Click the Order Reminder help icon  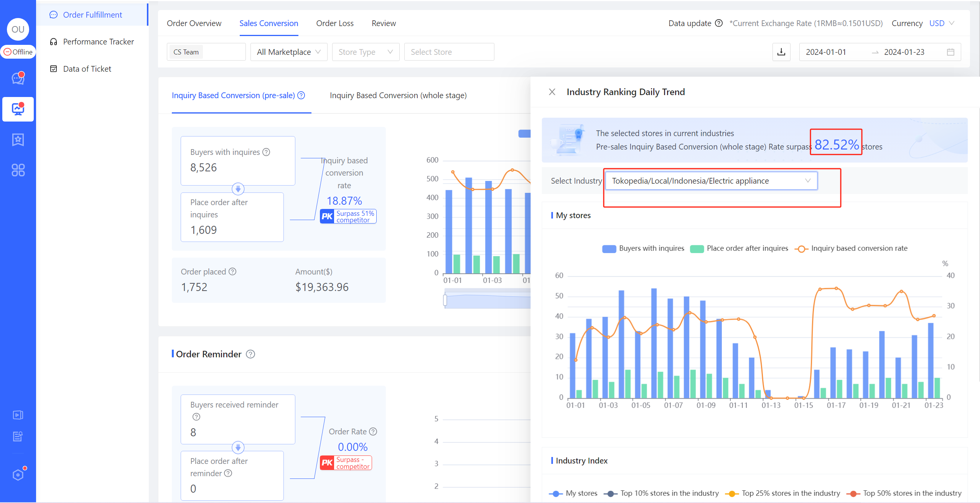pos(250,354)
